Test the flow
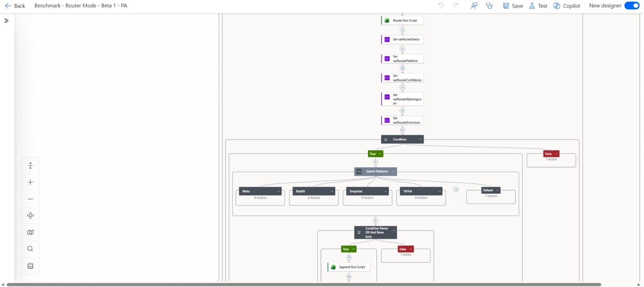The height and width of the screenshot is (287, 644). [538, 6]
